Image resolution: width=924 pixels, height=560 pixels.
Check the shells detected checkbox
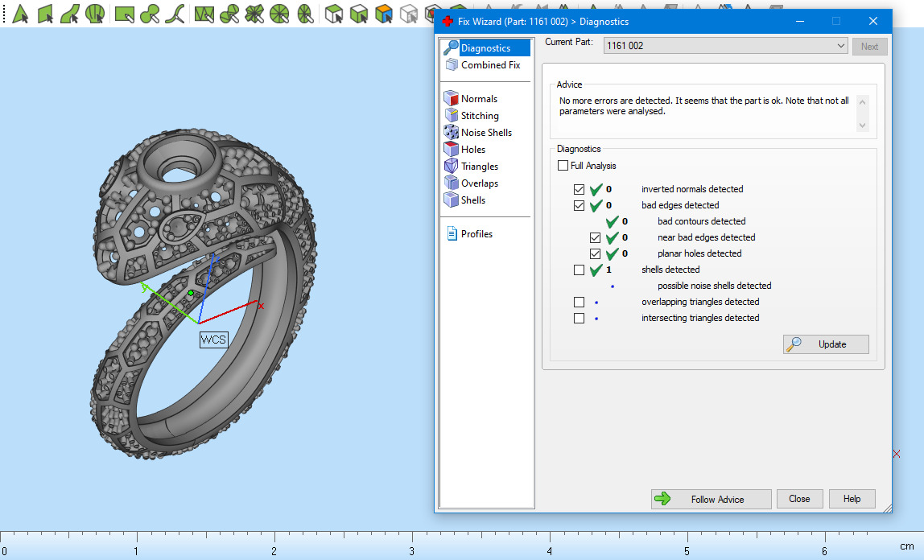pos(579,270)
